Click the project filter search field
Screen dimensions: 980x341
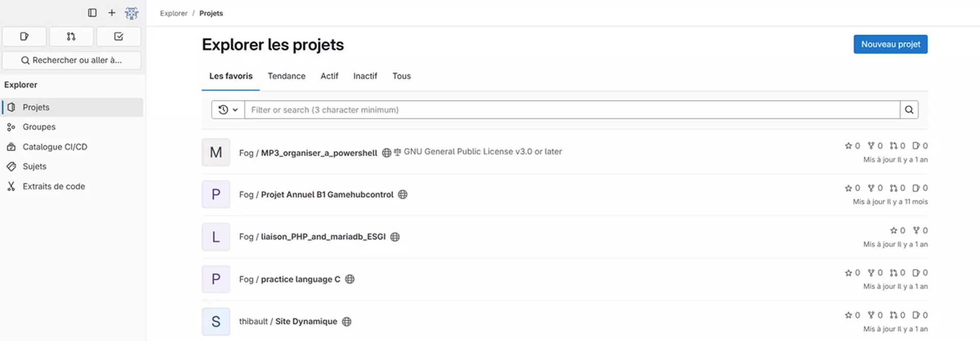pyautogui.click(x=572, y=110)
